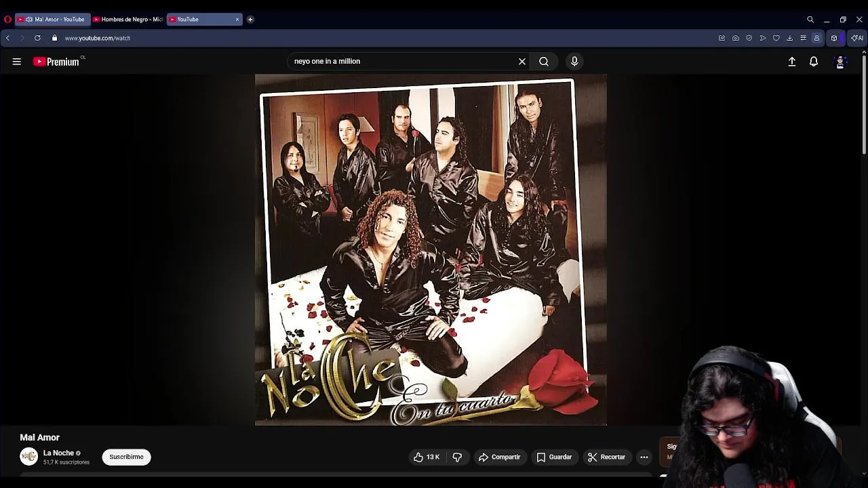868x488 pixels.
Task: Submit search with magnifier button
Action: (x=544, y=62)
